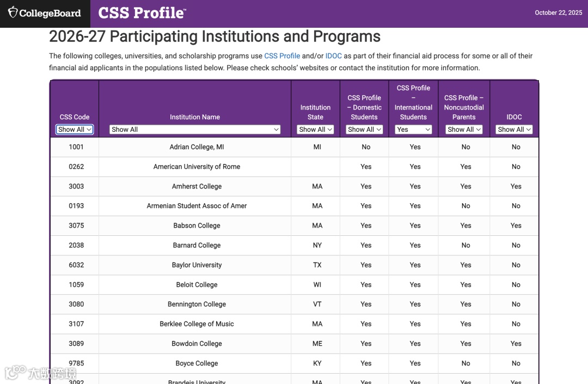Click the October 22, 2025 date

(x=559, y=13)
